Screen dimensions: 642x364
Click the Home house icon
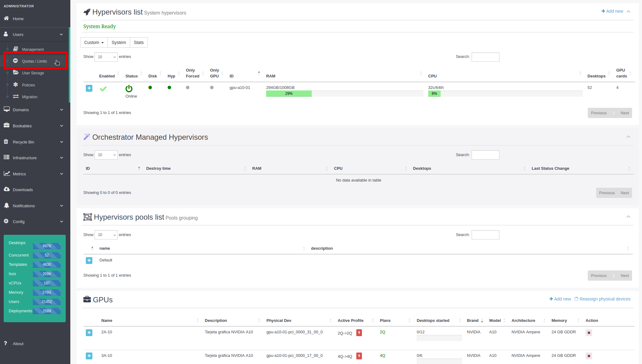coord(7,18)
